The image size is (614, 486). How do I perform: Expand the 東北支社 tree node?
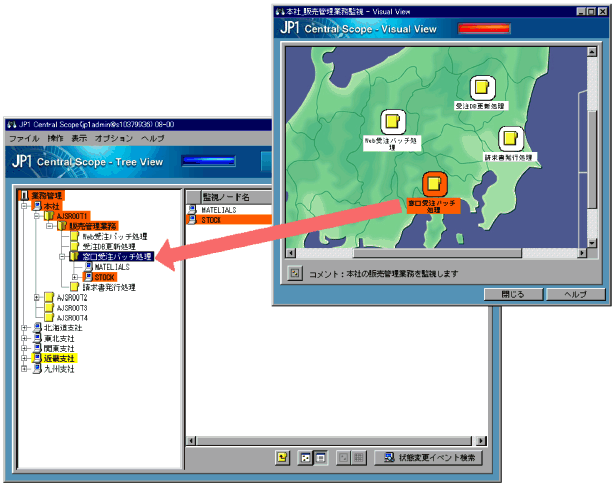24,338
